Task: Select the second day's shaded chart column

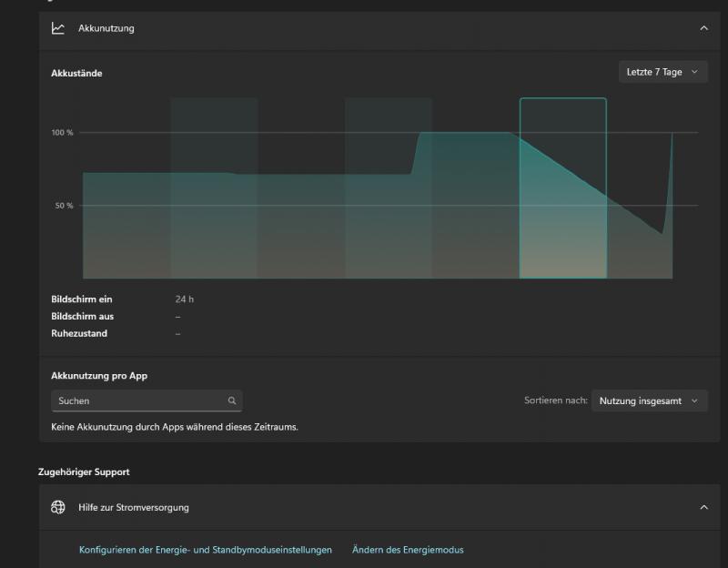Action: tap(214, 188)
